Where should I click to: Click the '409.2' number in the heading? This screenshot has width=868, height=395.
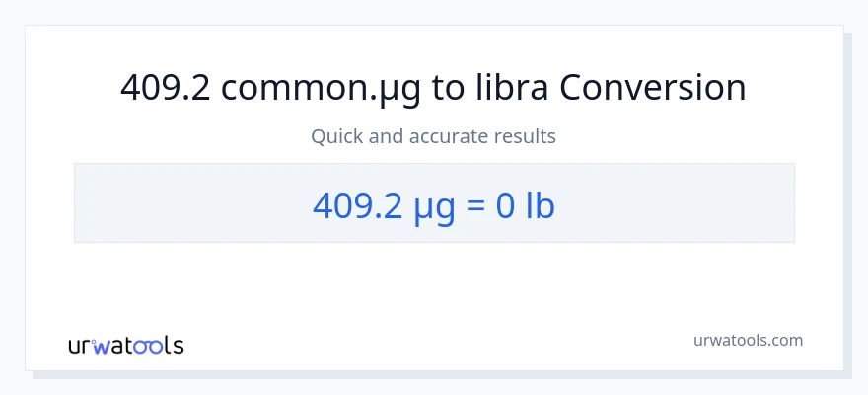pyautogui.click(x=165, y=88)
